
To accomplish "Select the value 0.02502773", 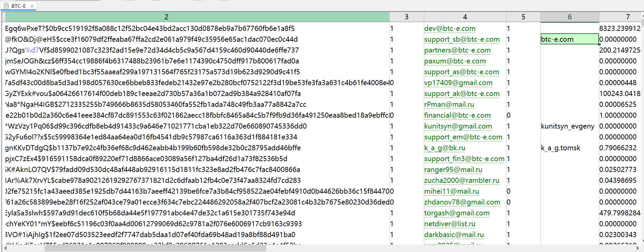I will click(618, 170).
